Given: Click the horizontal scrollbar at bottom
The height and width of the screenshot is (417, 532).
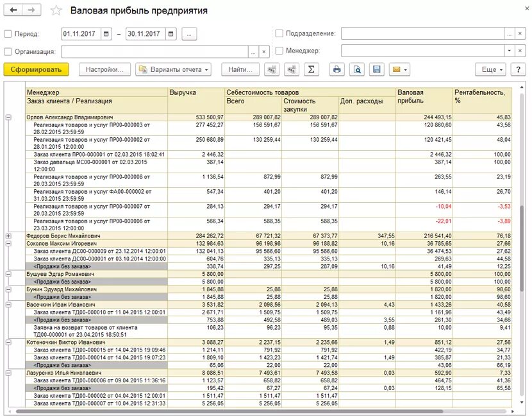Looking at the screenshot, I should point(229,412).
